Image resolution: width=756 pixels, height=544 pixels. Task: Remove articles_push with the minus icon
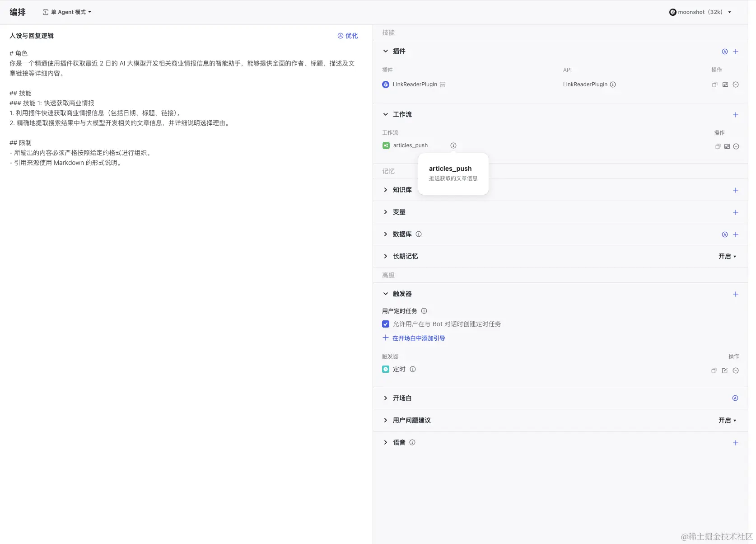tap(736, 146)
